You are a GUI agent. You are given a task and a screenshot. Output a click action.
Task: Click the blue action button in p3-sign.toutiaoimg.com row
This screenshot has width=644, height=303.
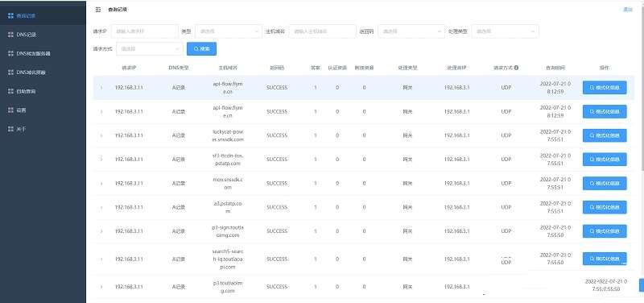tap(605, 231)
